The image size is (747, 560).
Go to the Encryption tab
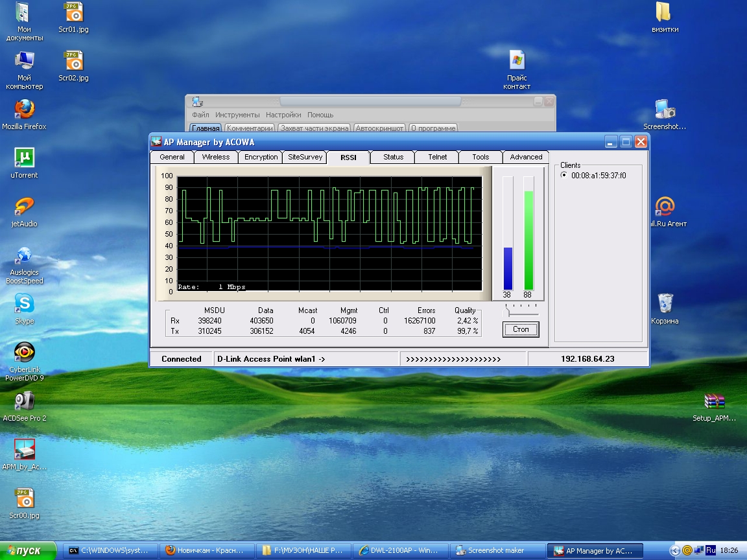261,157
